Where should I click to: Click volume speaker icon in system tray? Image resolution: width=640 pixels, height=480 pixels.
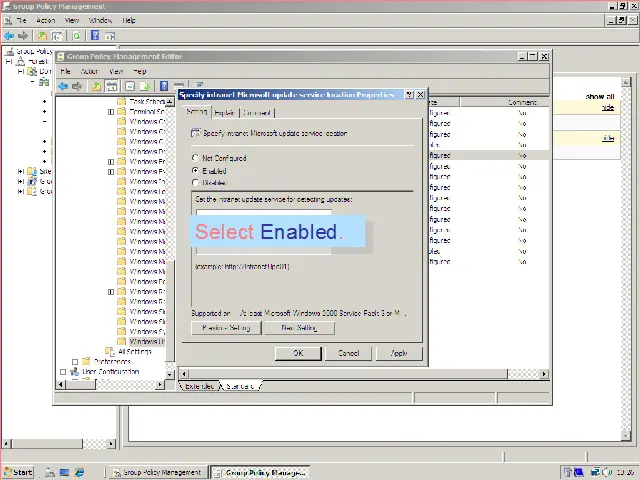pyautogui.click(x=607, y=473)
